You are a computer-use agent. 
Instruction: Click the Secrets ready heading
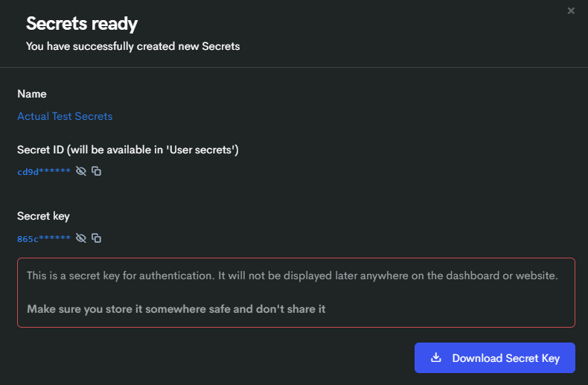point(82,24)
